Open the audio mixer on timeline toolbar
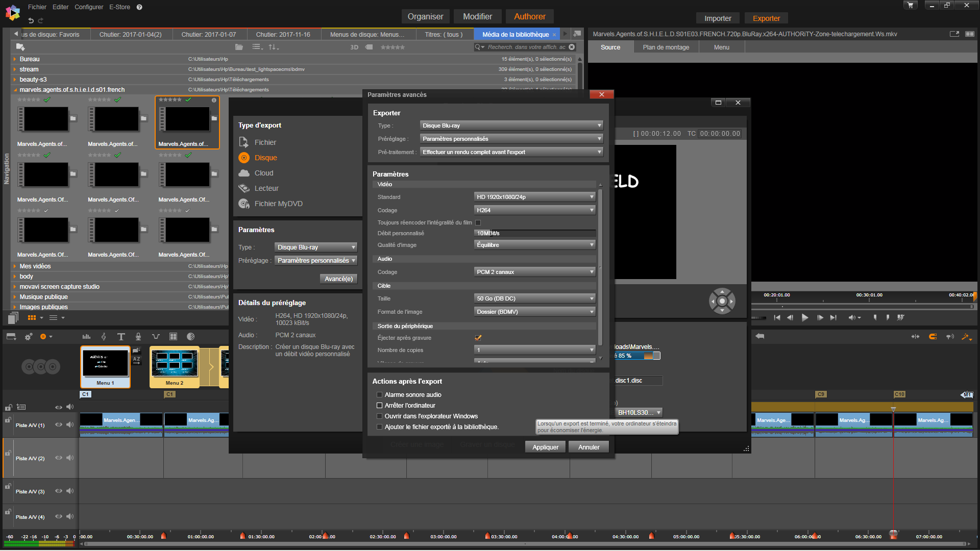The image size is (980, 551). [86, 337]
